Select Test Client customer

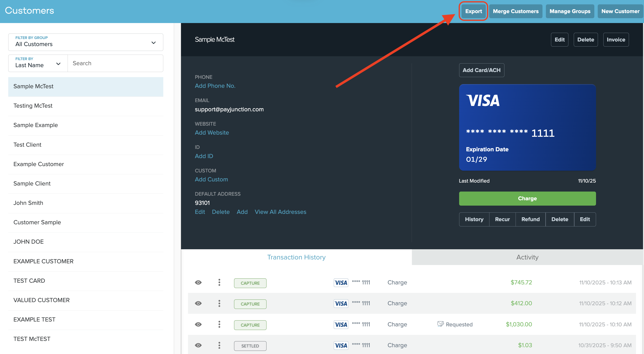click(x=86, y=145)
